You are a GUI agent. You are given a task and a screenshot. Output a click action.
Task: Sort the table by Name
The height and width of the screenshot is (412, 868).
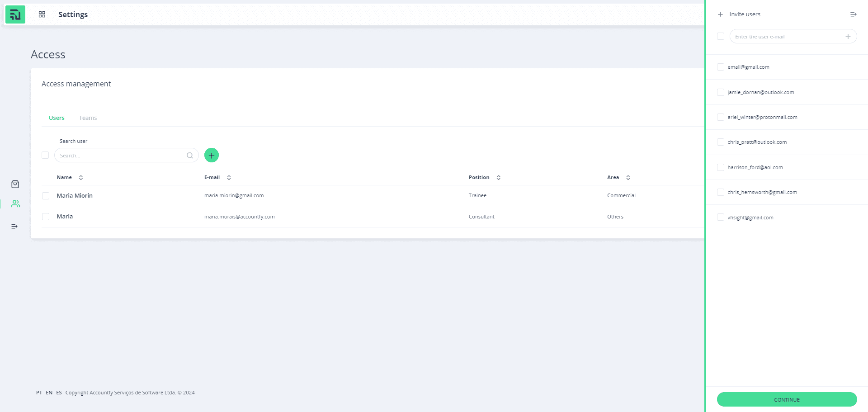pos(81,177)
